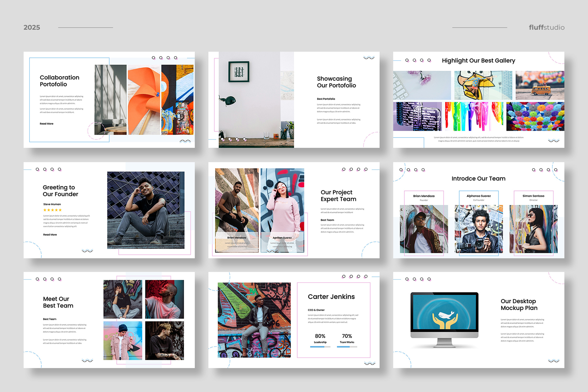Select the Our Desktop Mockup Plan heading
This screenshot has width=588, height=392.
(519, 304)
